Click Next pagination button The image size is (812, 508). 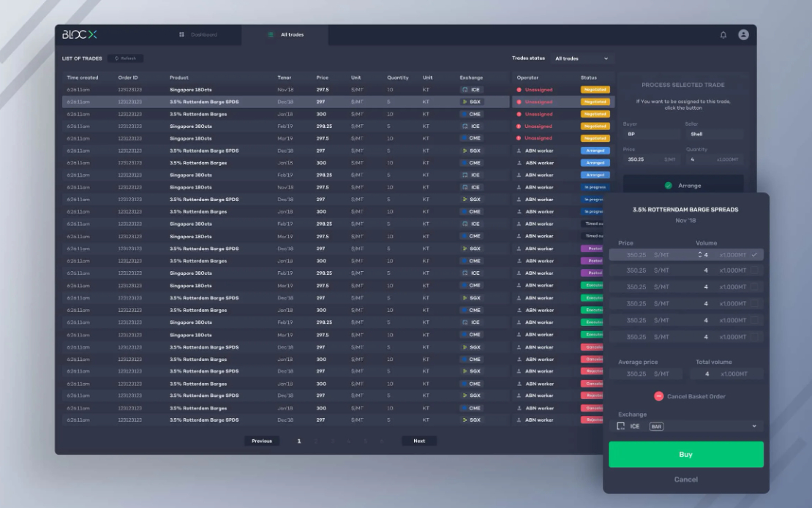tap(419, 441)
